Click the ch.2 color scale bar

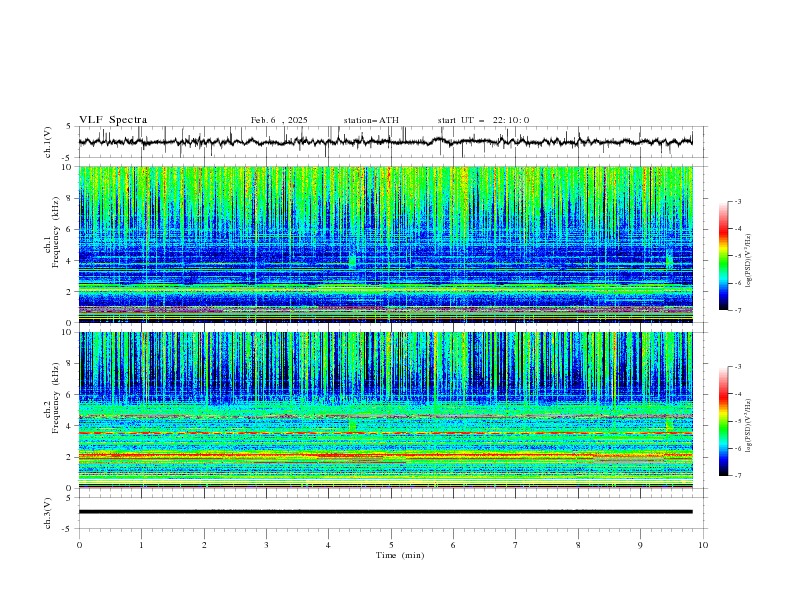click(x=723, y=421)
